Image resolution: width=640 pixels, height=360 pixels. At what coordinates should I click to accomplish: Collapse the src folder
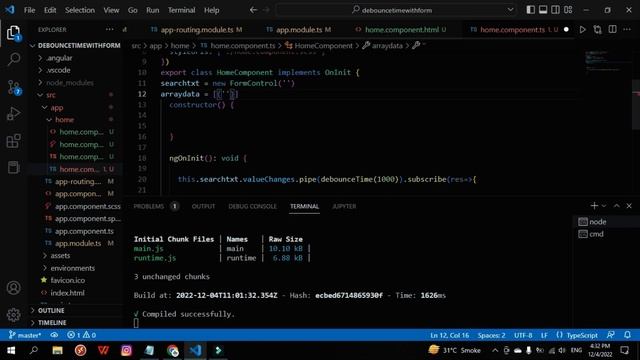coord(51,95)
